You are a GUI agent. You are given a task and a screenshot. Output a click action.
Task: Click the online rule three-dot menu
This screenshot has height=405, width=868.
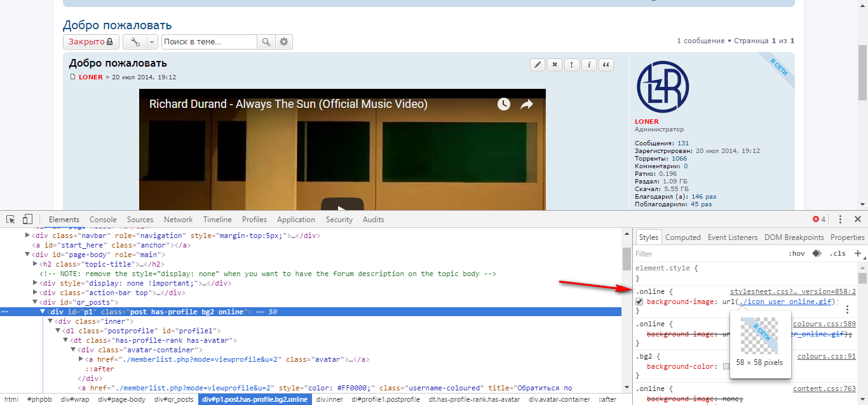coord(847,310)
